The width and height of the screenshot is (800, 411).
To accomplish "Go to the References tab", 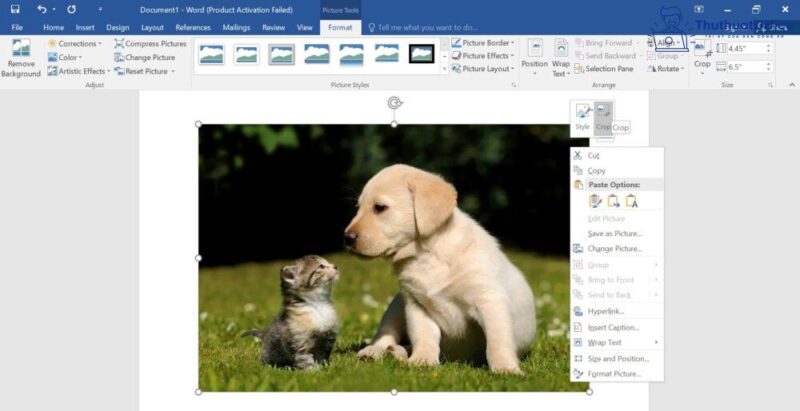I will (x=193, y=28).
